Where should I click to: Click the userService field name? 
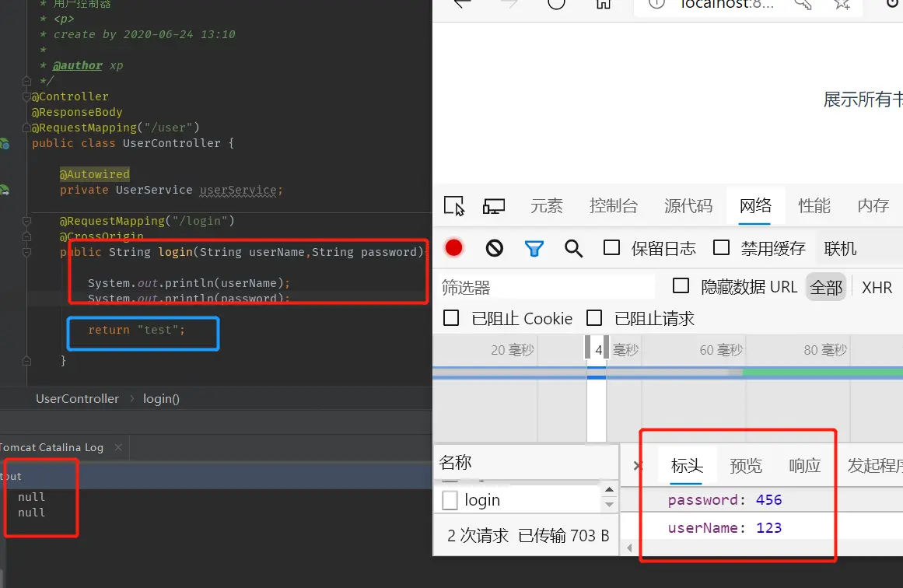(x=238, y=190)
